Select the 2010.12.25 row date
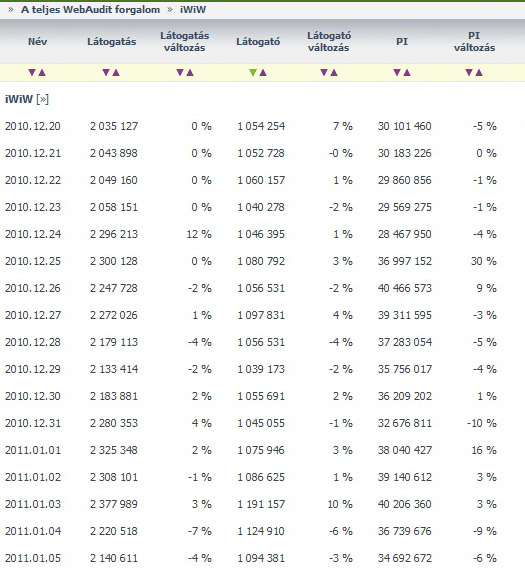 (33, 261)
